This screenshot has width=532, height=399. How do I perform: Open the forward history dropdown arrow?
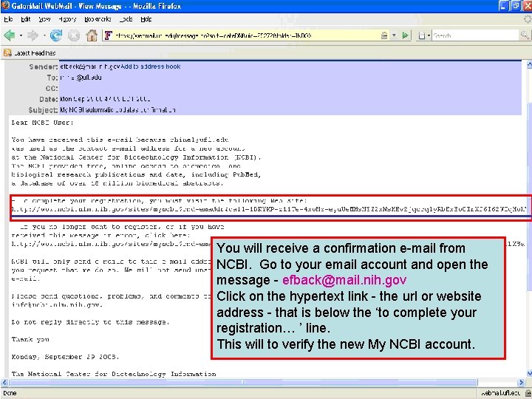coord(44,35)
